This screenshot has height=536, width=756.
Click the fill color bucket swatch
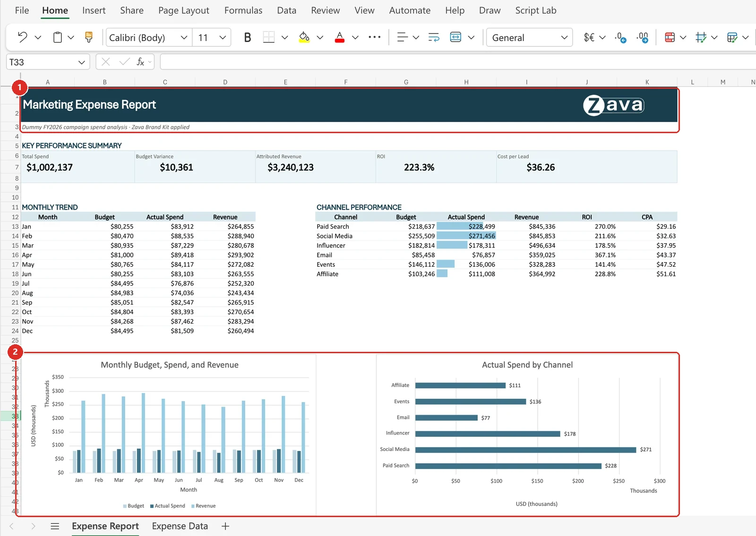[304, 37]
